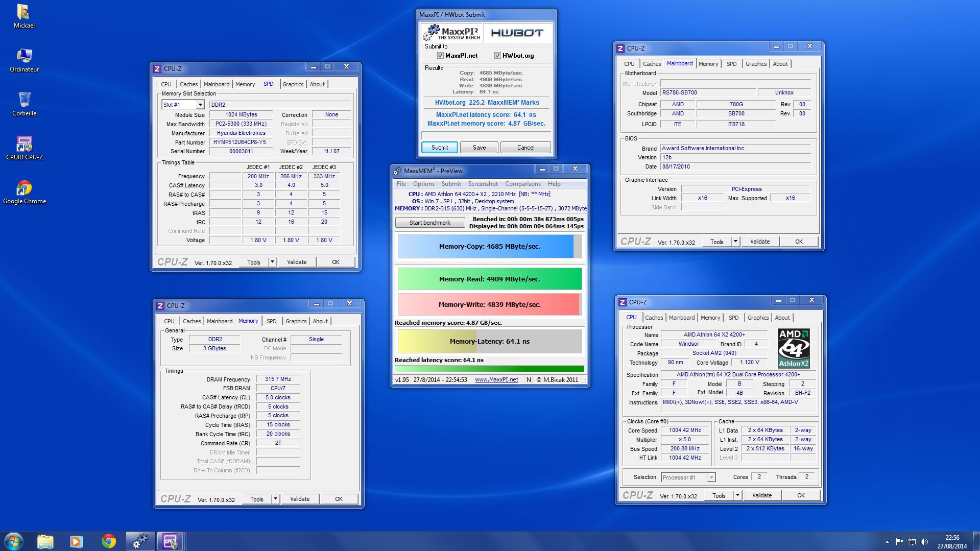Screen dimensions: 980x551
Task: Expand Tools dropdown arrow in CPU window
Action: pyautogui.click(x=737, y=495)
